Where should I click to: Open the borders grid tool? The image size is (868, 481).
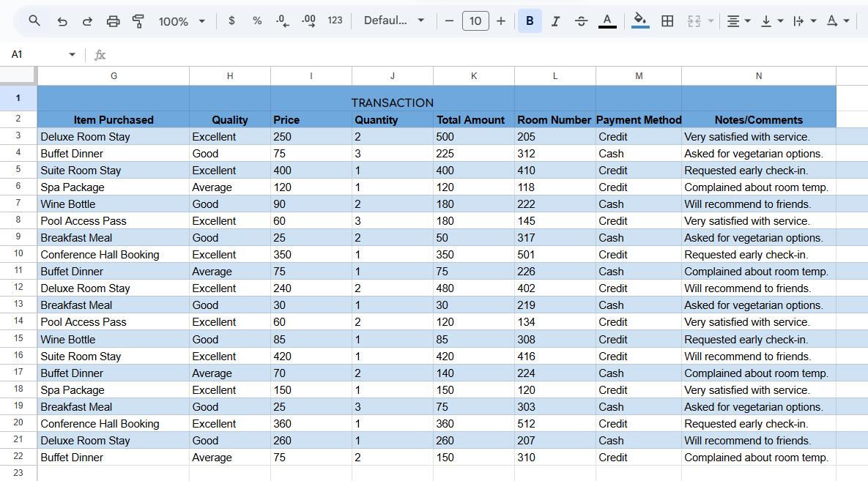(x=667, y=21)
